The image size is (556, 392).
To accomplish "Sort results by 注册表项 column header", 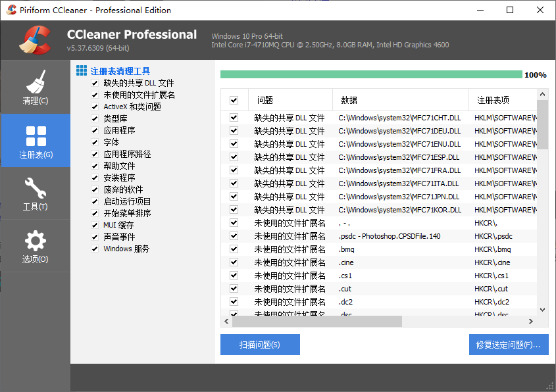I will coord(503,101).
